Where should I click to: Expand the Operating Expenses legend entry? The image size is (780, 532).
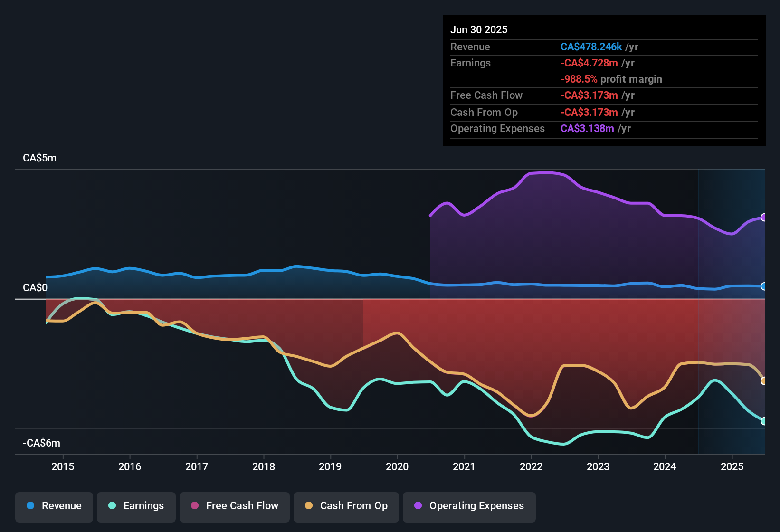click(469, 506)
